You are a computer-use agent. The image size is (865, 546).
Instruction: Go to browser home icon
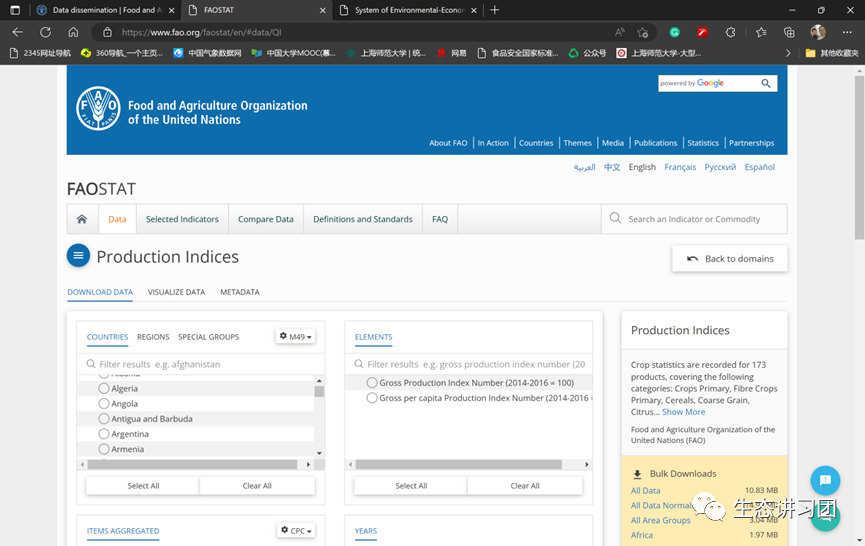[73, 32]
